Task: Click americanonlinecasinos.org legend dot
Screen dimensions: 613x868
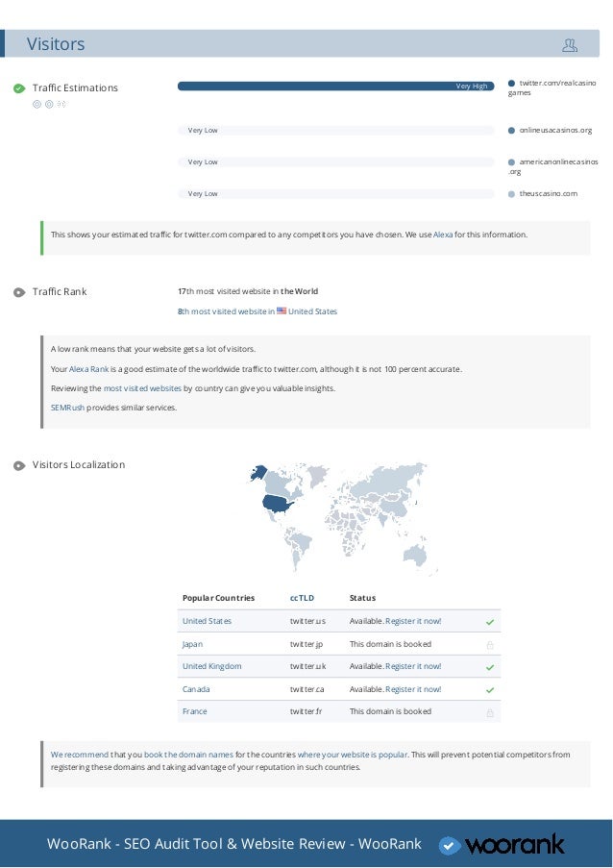Action: click(511, 162)
